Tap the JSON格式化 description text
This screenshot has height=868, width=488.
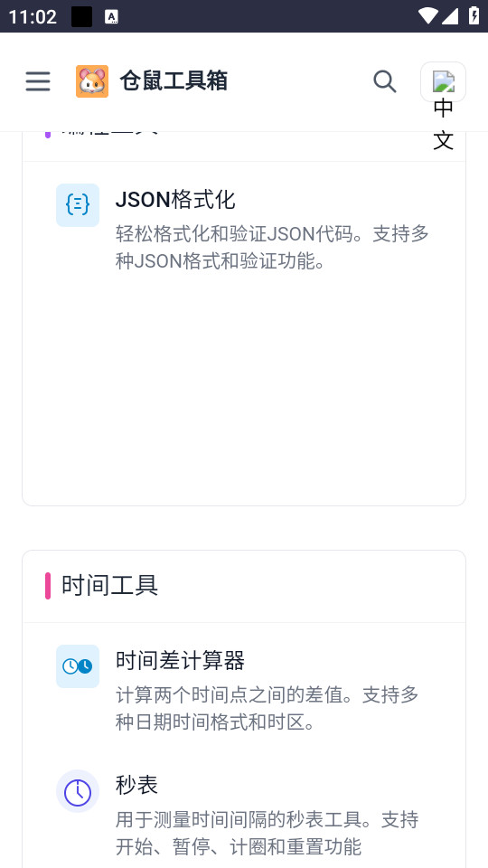272,248
